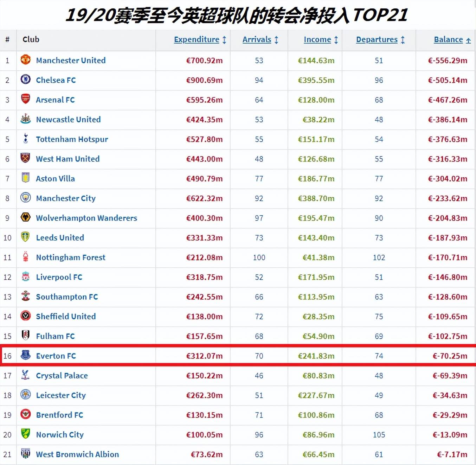The height and width of the screenshot is (465, 476).
Task: Click the Liverpool FC club crest
Action: (x=25, y=276)
